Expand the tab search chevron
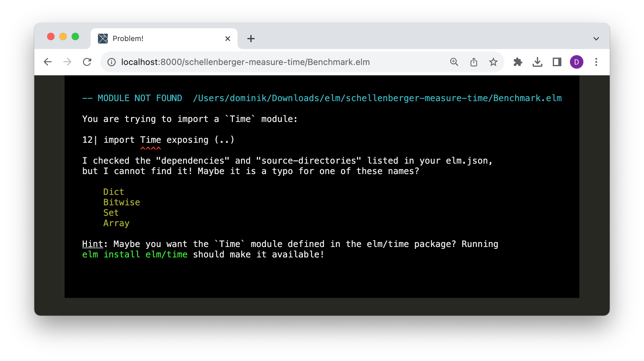 point(596,39)
